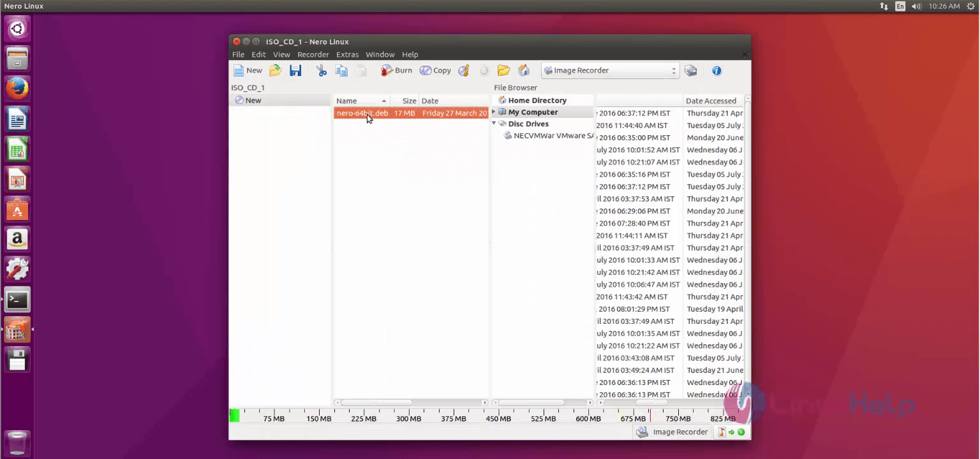Click the 450 MB mark on capacity bar
Image resolution: width=980 pixels, height=459 pixels.
coord(498,419)
